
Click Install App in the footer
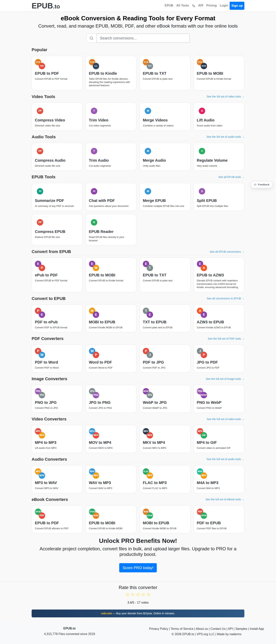(257, 629)
